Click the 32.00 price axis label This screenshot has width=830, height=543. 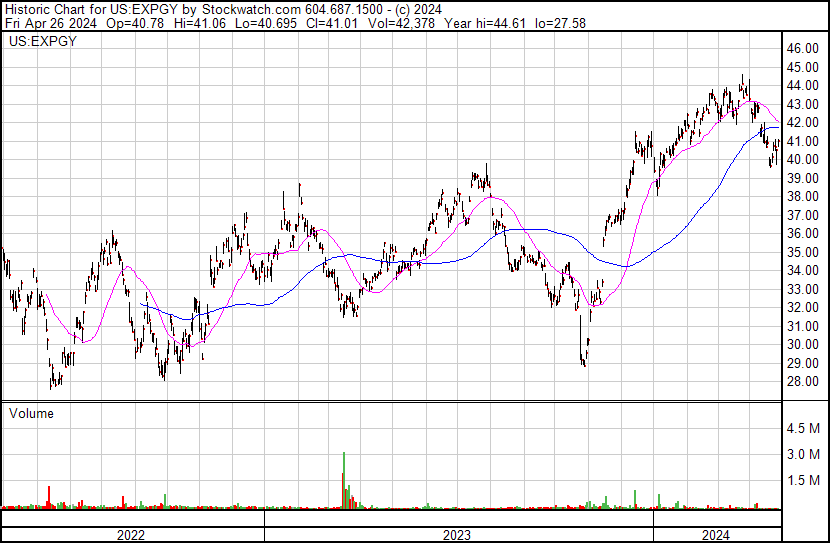click(x=802, y=307)
